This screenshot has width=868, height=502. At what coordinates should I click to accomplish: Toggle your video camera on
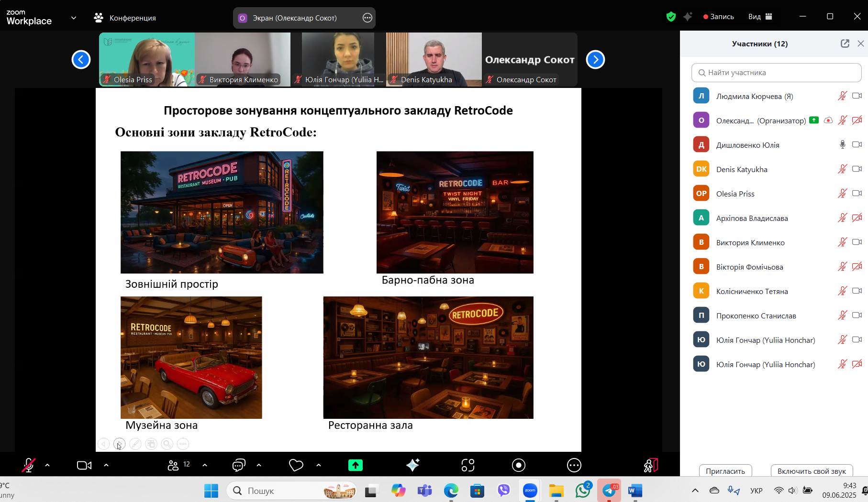point(84,465)
